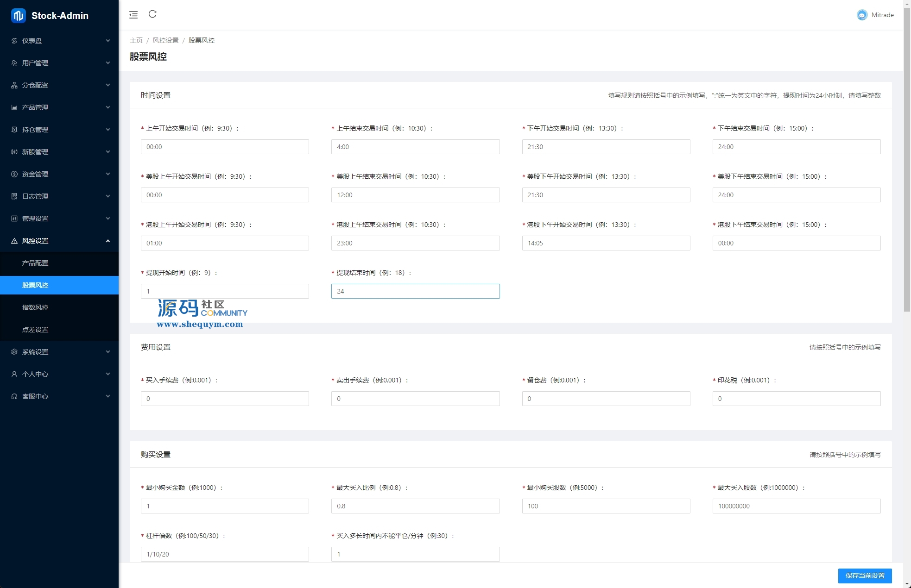Click the 仪表盘 dashboard icon in sidebar
This screenshot has width=911, height=588.
14,41
